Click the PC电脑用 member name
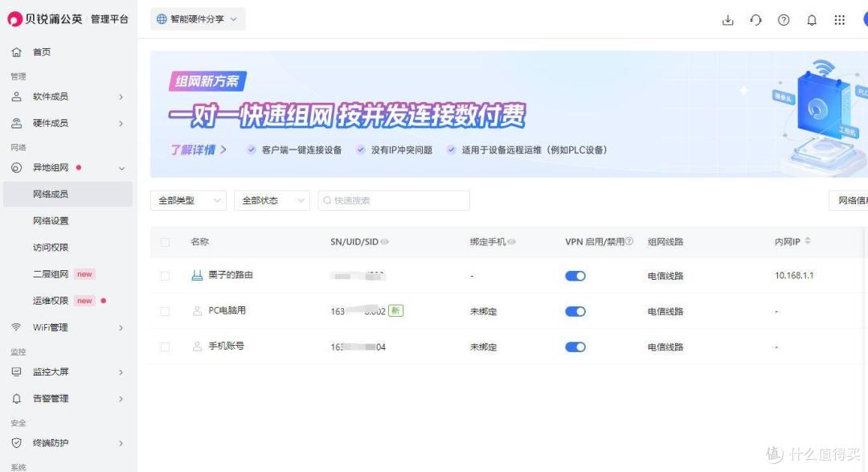The width and height of the screenshot is (868, 472). point(227,310)
